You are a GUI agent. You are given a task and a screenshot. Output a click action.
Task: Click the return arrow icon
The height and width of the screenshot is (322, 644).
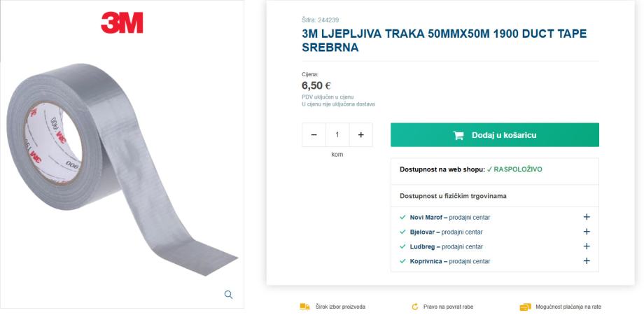tap(415, 307)
